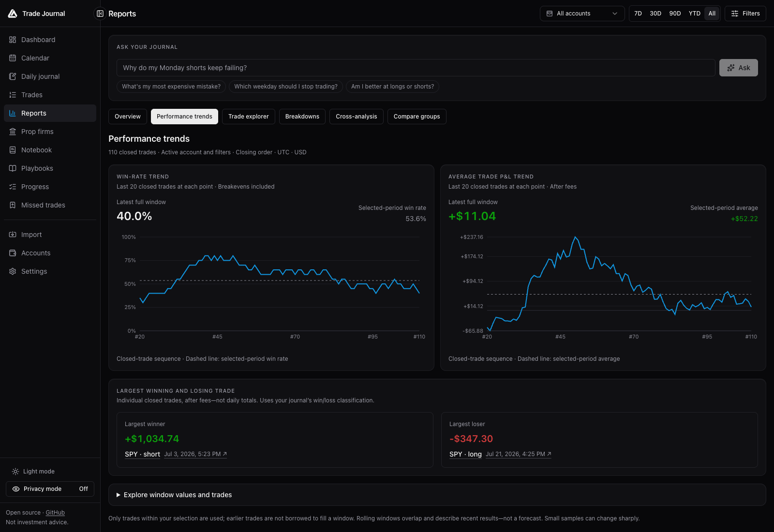Select the 90D time range
The image size is (774, 532).
click(675, 14)
